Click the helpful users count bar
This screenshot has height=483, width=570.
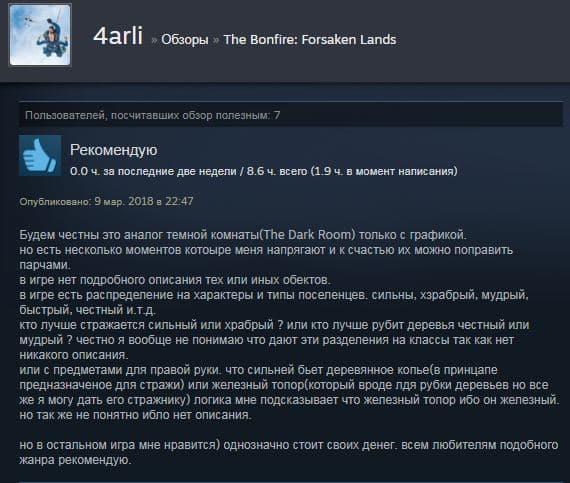click(x=291, y=115)
